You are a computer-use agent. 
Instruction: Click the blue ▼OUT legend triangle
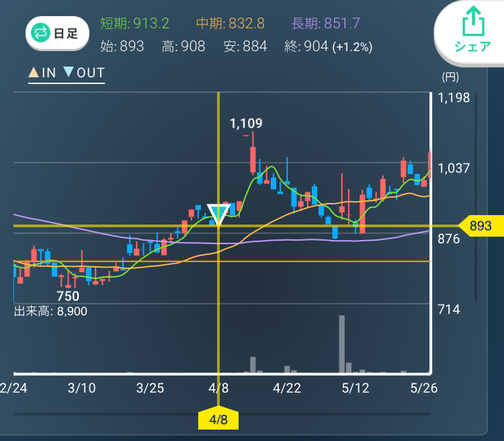click(x=69, y=73)
